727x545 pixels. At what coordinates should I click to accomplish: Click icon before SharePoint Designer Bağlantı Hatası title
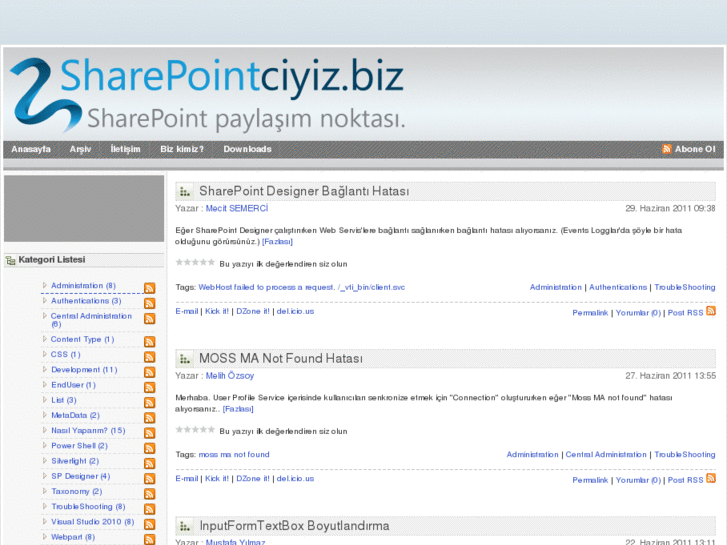coord(185,192)
